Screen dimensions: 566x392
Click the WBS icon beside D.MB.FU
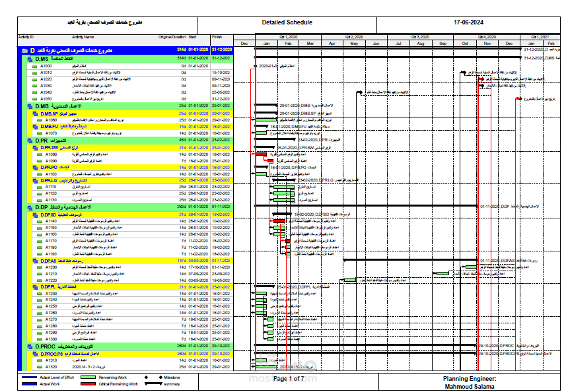pos(36,127)
